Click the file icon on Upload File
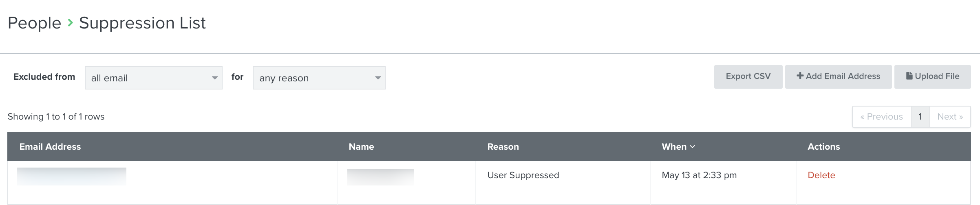The height and width of the screenshot is (205, 980). 909,76
